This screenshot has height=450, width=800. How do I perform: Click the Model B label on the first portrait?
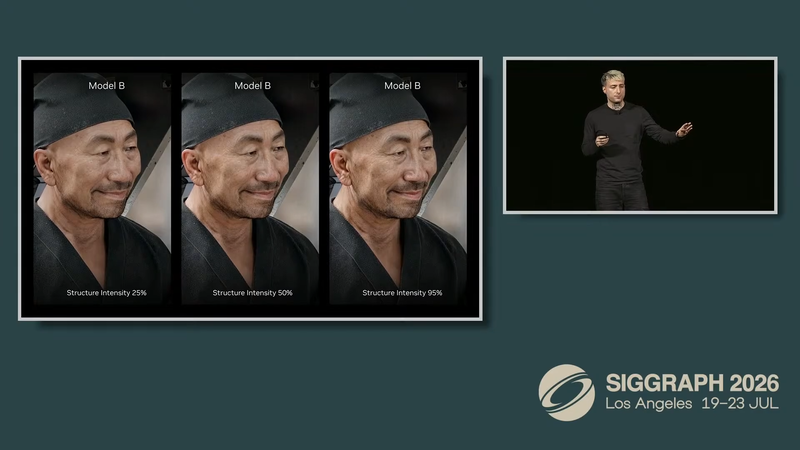106,86
